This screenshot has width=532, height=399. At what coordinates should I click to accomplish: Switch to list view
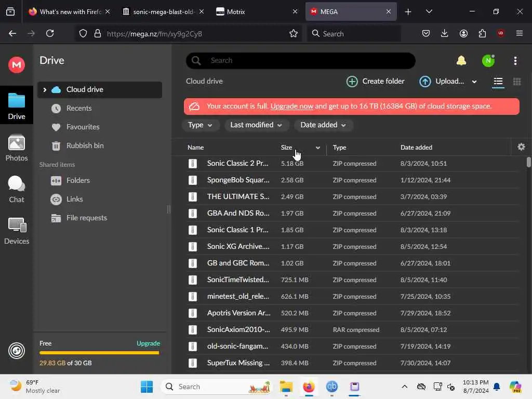click(x=498, y=82)
